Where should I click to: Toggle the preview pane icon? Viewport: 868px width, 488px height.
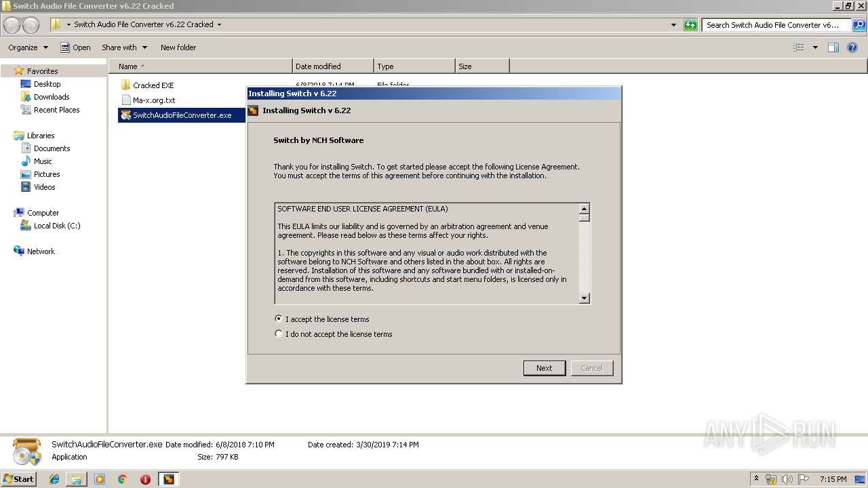833,47
